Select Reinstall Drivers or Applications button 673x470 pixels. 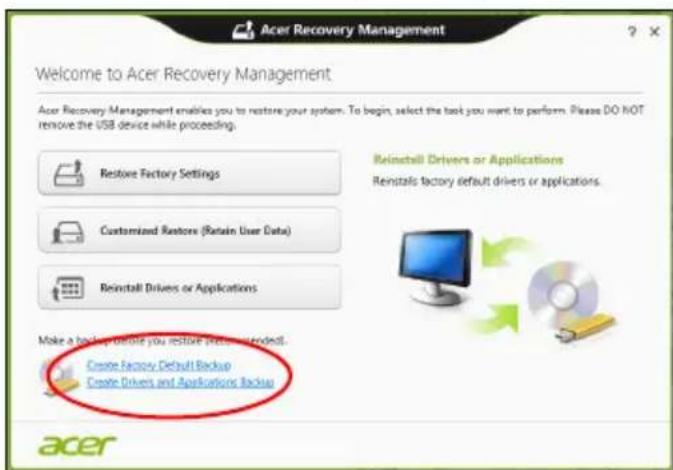(x=189, y=287)
